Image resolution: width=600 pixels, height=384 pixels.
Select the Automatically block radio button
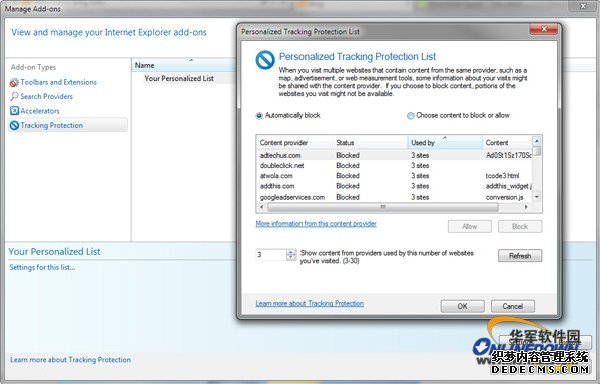(x=259, y=116)
